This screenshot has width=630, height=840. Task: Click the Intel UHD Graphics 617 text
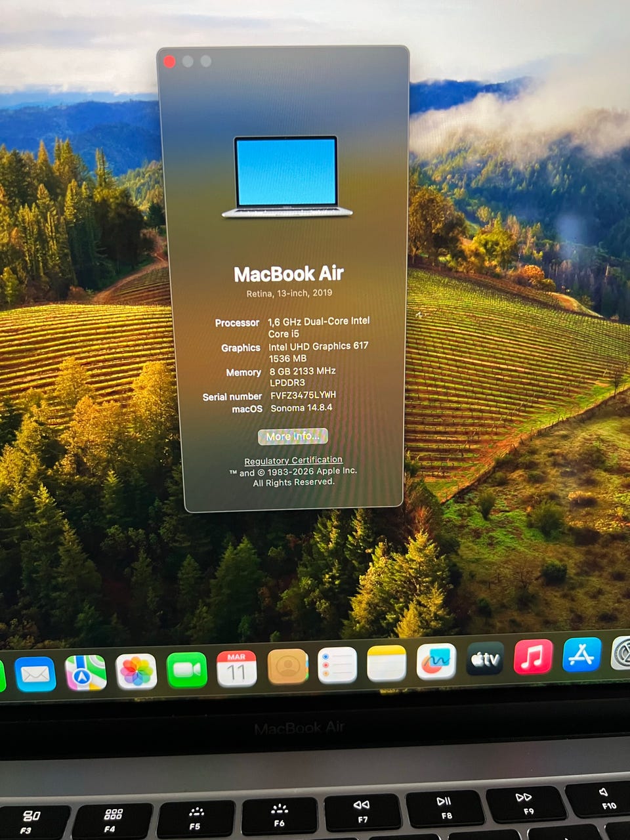(318, 346)
